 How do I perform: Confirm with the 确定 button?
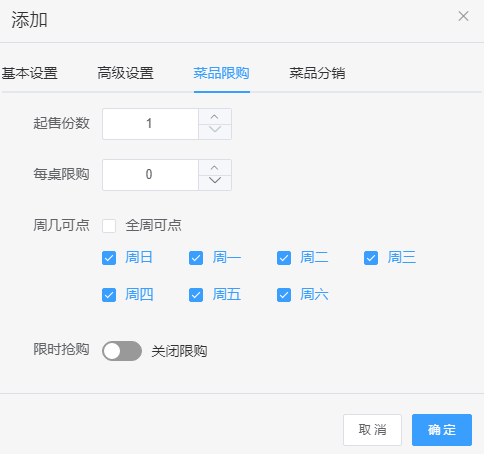(x=442, y=430)
